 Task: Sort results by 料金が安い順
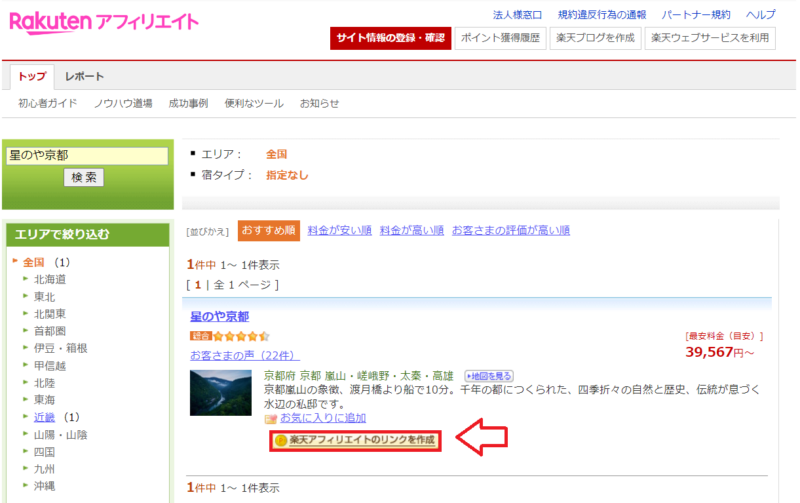(340, 230)
